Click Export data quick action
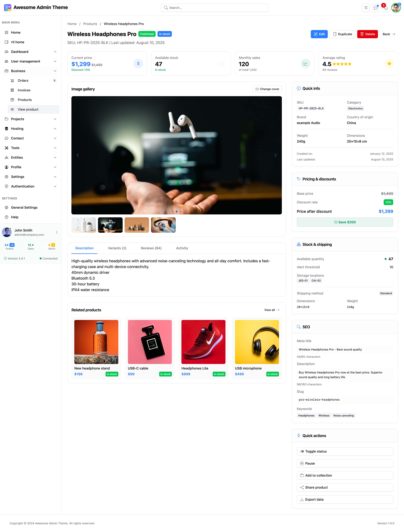The height and width of the screenshot is (532, 404). click(x=345, y=499)
